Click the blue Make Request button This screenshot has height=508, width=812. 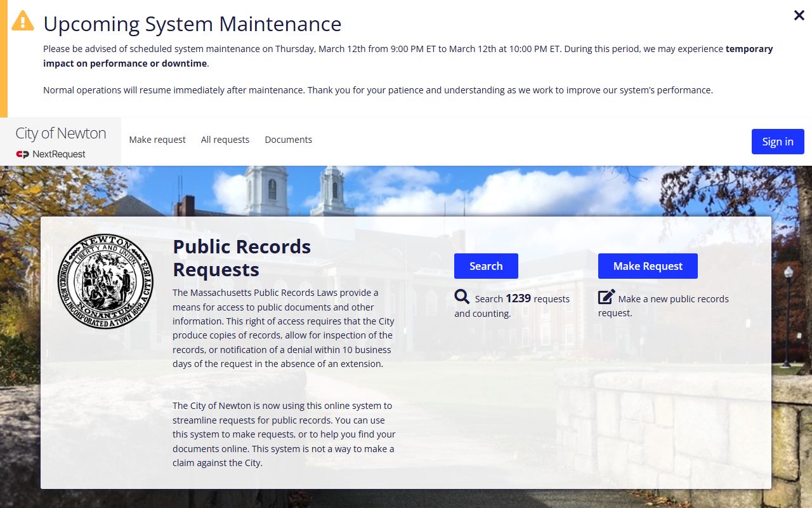tap(648, 266)
